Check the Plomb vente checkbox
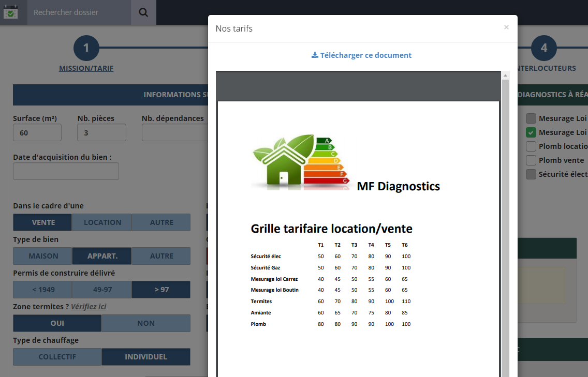The width and height of the screenshot is (588, 377). pyautogui.click(x=531, y=160)
